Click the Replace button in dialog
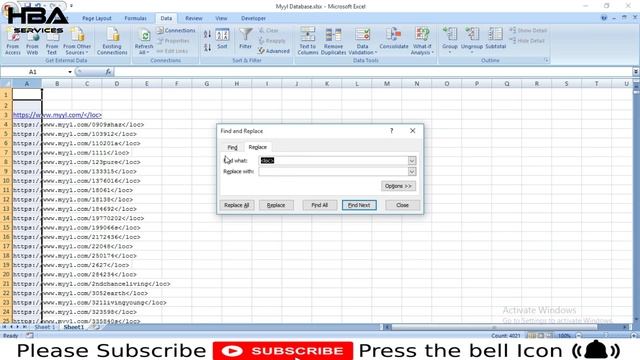 point(276,205)
